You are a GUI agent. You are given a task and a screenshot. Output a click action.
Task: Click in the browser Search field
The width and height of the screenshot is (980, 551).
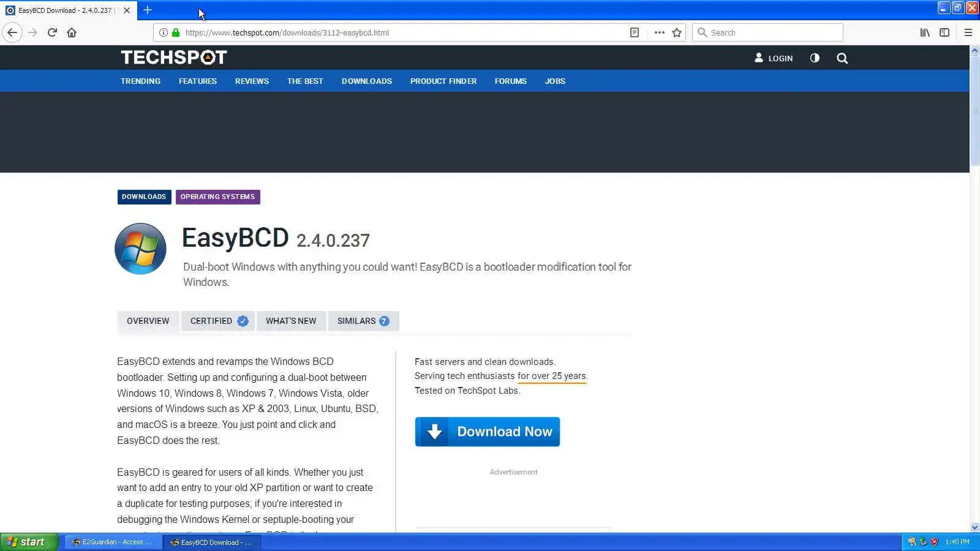pos(767,32)
